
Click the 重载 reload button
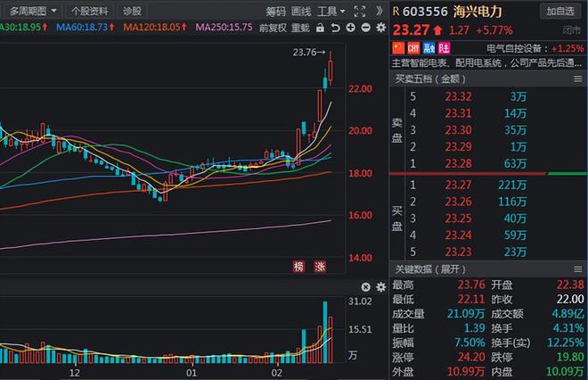300,28
